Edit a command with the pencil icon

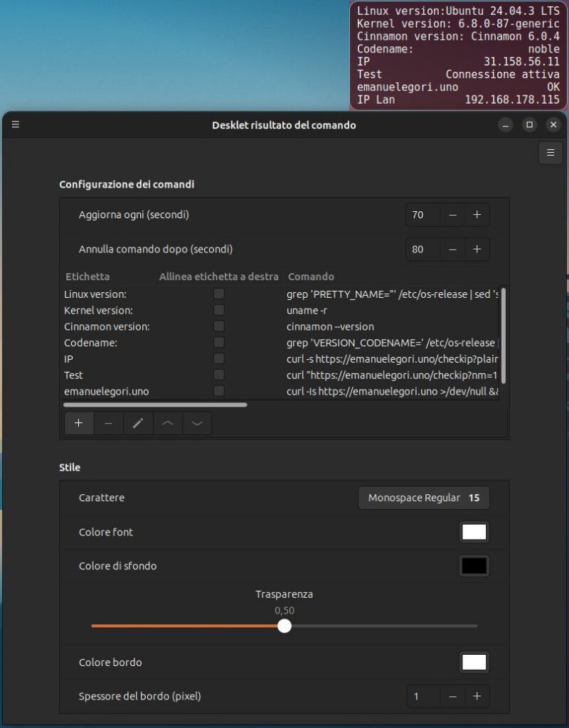pos(138,423)
